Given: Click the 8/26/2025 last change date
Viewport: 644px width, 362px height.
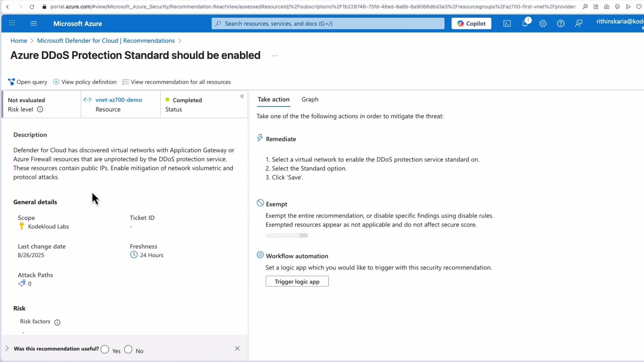Looking at the screenshot, I should point(31,255).
